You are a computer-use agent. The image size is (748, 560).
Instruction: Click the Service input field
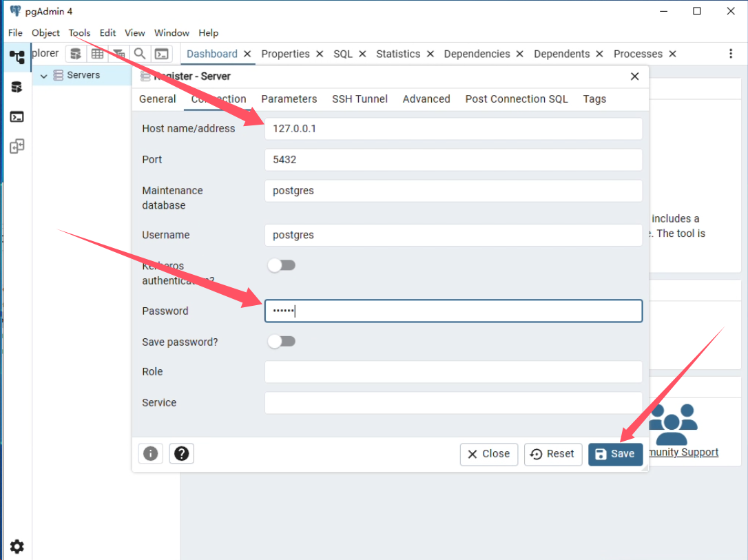pos(453,402)
